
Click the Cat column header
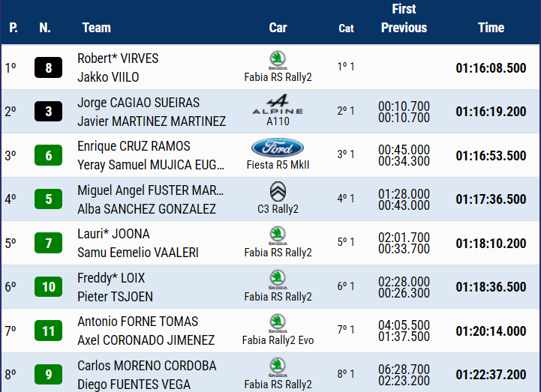coord(346,28)
